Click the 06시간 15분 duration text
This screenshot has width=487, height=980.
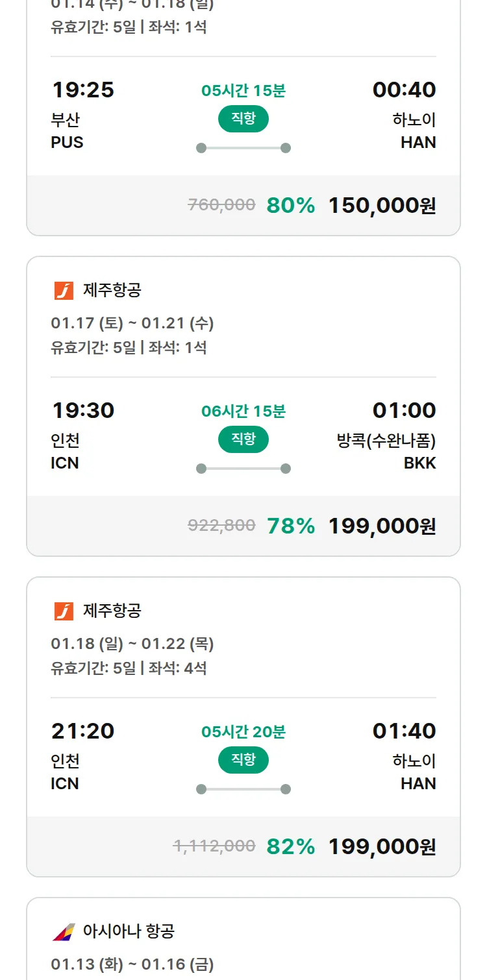click(x=243, y=410)
